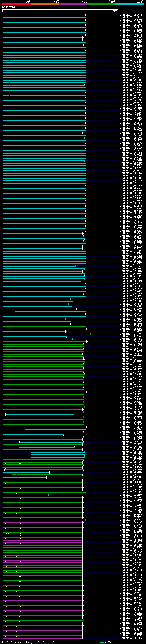Select label UniRef100_Q7DN73
146x644 pixels.
coord(131,625)
